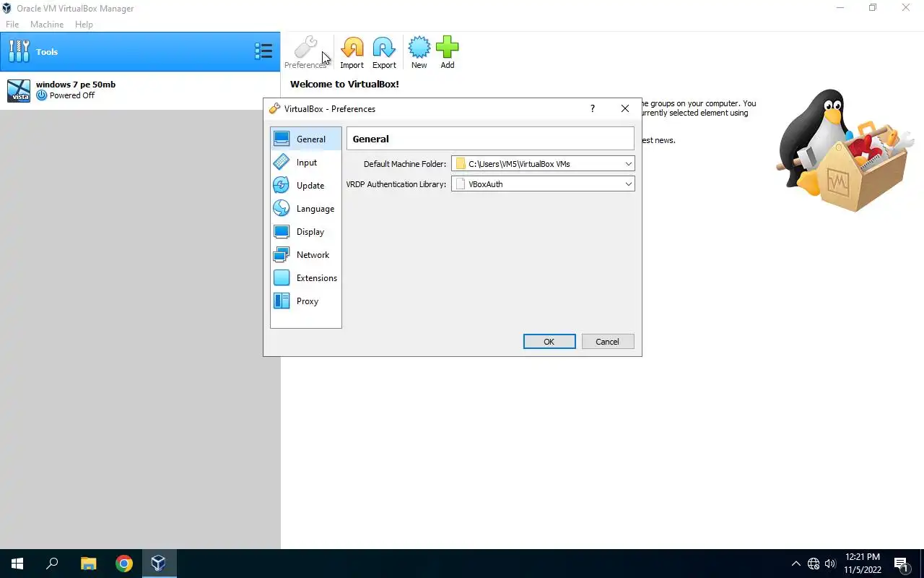
Task: Close the VirtualBox Preferences dialog
Action: (x=625, y=108)
